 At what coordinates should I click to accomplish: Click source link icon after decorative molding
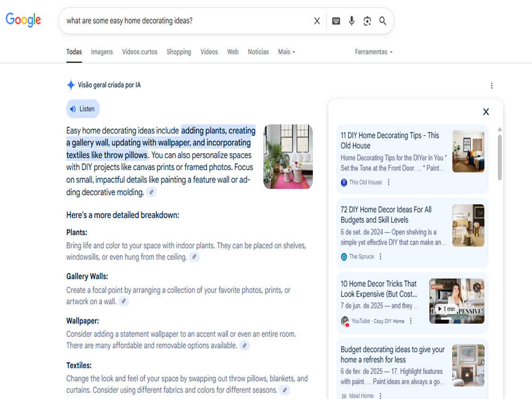(x=151, y=192)
